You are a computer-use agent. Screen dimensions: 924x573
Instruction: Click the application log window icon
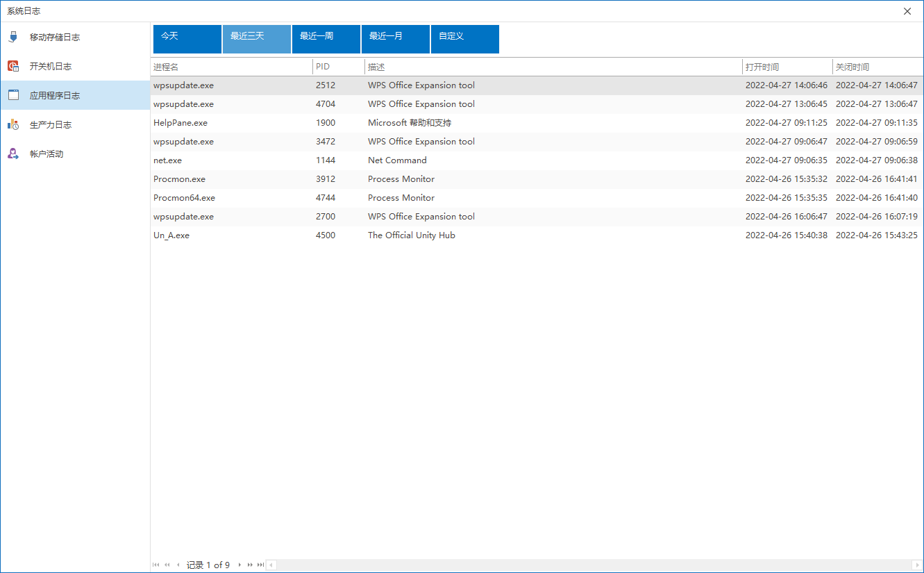13,95
